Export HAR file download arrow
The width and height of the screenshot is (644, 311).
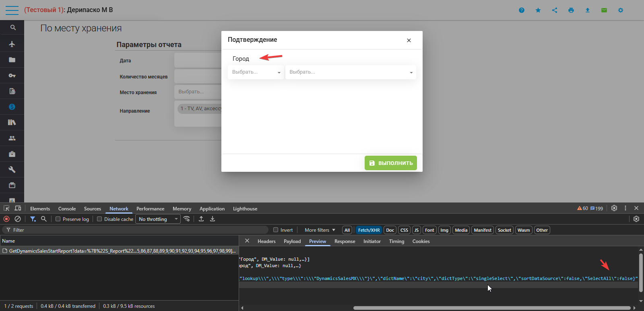tap(213, 219)
